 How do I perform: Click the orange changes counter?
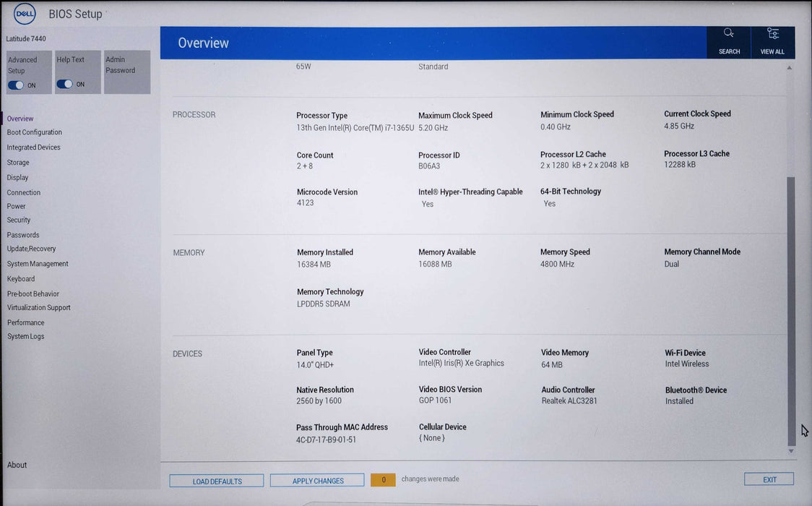383,479
